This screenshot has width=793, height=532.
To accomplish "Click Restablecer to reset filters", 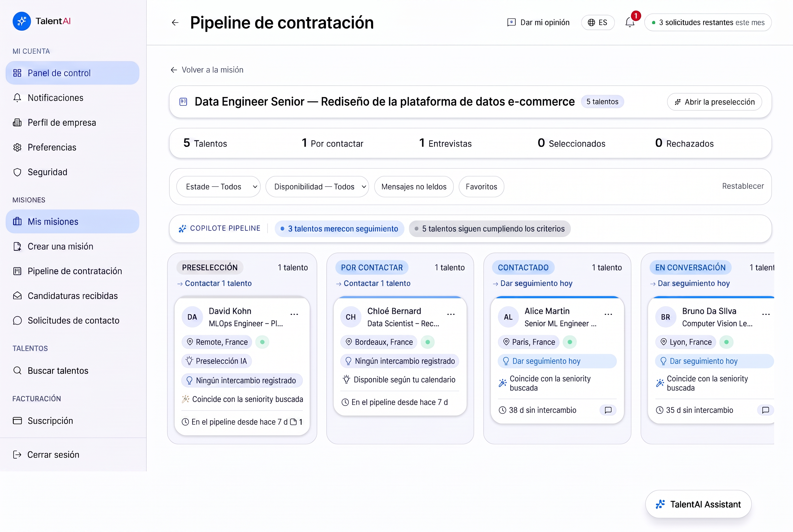I will pos(743,186).
